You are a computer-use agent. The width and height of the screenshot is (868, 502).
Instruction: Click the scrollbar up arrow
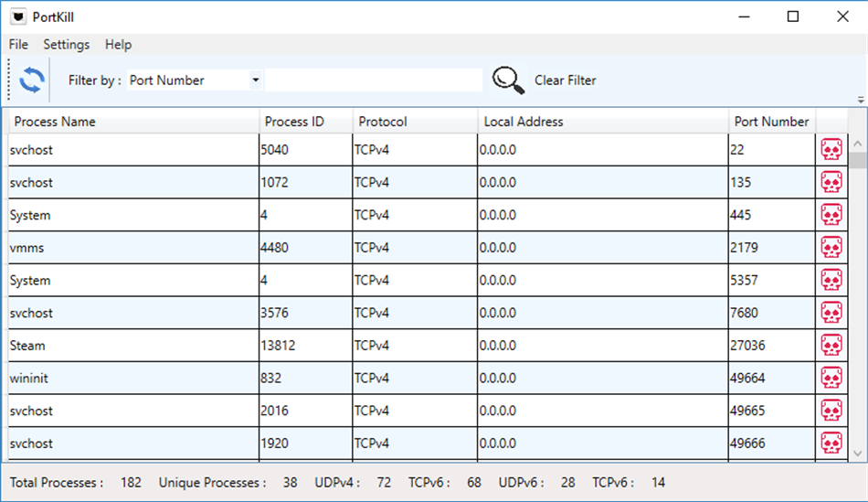click(x=857, y=144)
